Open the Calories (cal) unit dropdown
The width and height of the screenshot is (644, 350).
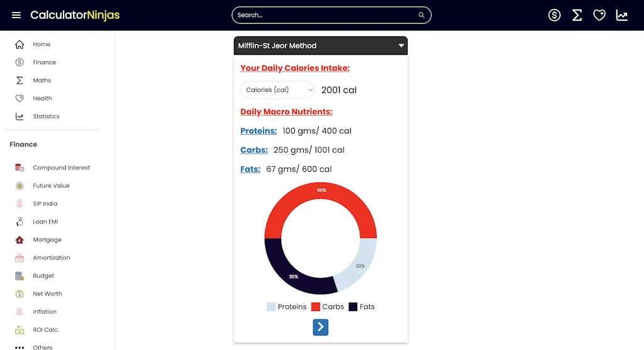(x=277, y=90)
